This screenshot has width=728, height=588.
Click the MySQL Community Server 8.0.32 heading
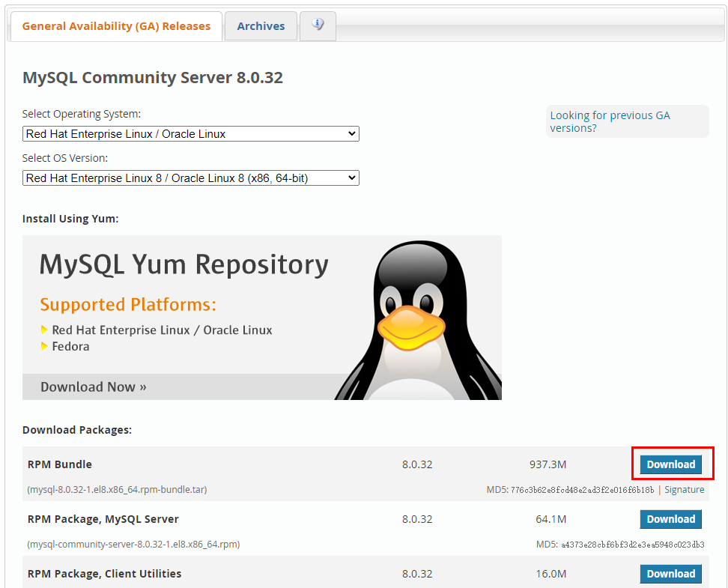coord(153,78)
